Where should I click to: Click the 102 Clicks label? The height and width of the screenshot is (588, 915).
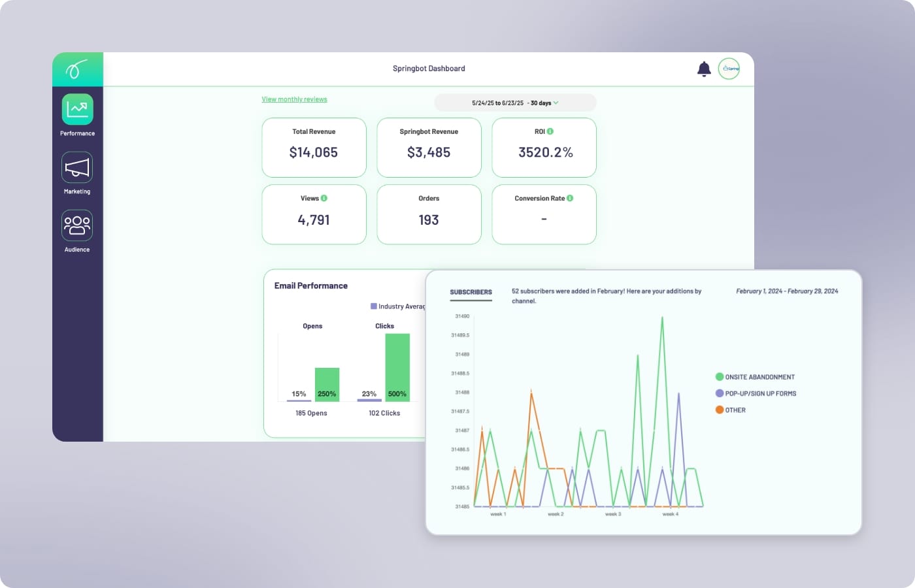click(x=384, y=413)
